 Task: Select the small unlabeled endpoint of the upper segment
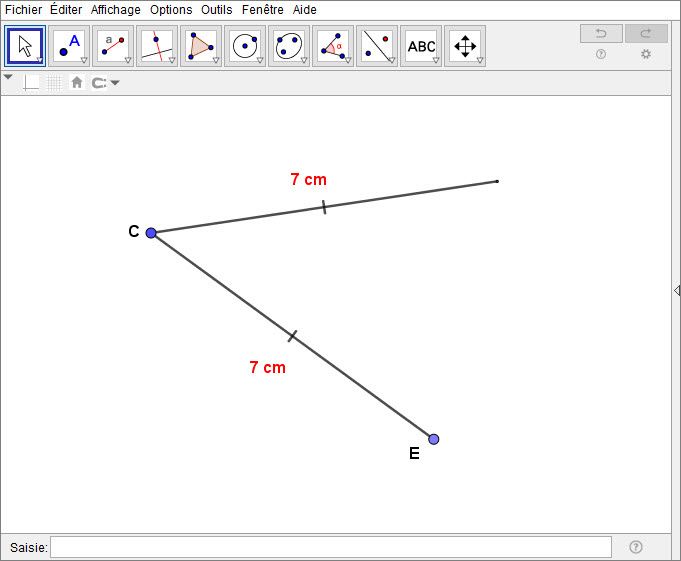497,182
